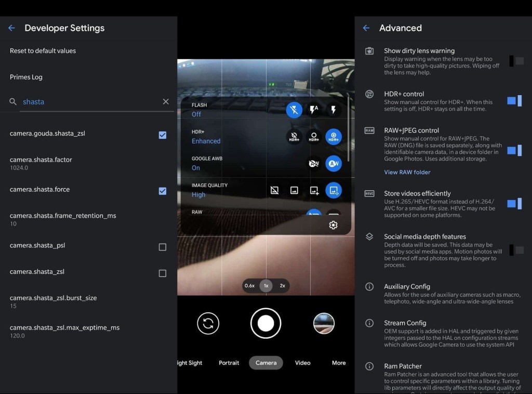Open camera settings gear icon
532x394 pixels.
334,225
